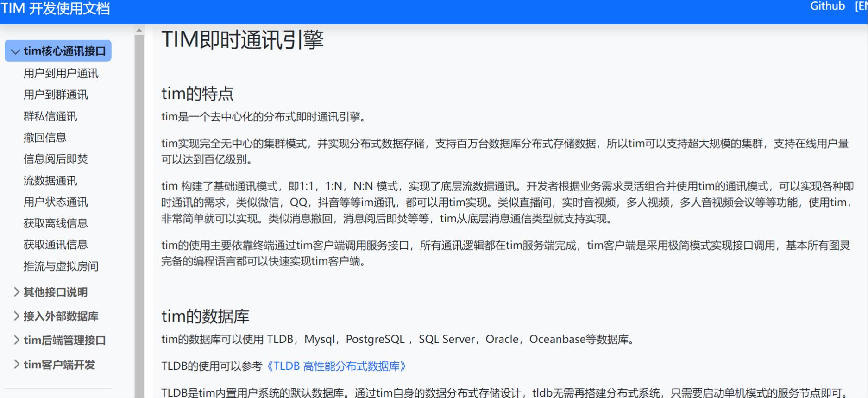Follow the TLDB 高性能分布式数据库 link

tap(336, 366)
